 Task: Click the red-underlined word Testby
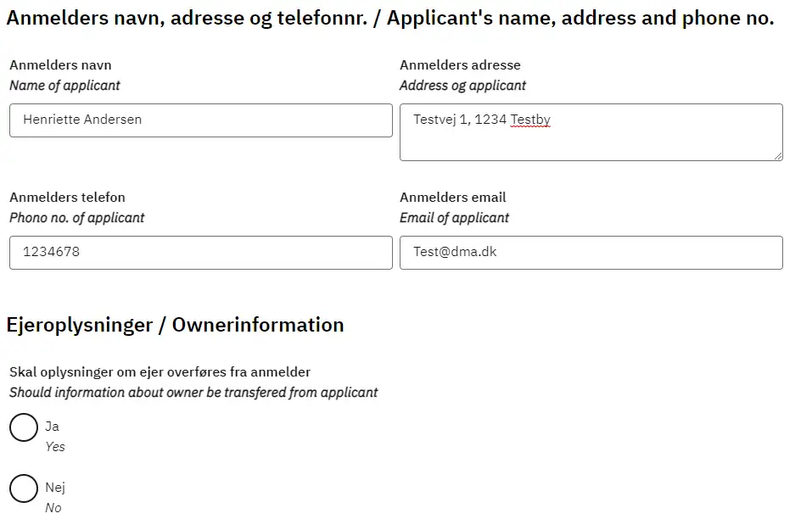[x=530, y=120]
